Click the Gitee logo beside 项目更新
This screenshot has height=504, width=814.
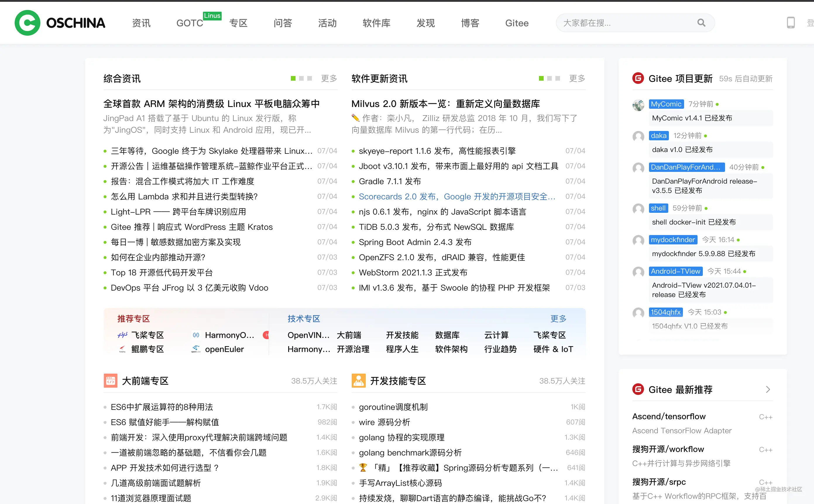pyautogui.click(x=638, y=78)
